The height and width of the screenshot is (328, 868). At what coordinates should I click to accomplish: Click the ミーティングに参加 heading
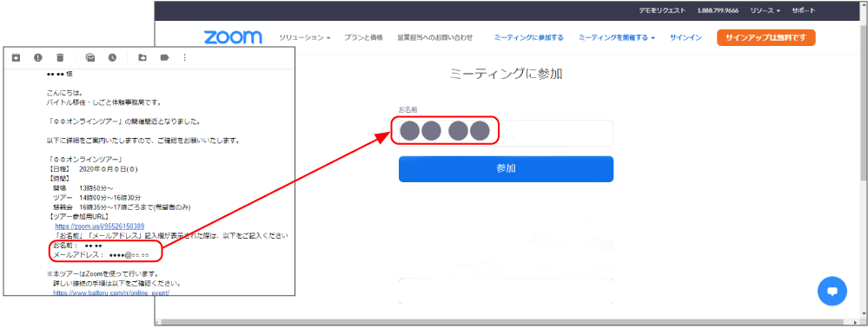click(506, 74)
